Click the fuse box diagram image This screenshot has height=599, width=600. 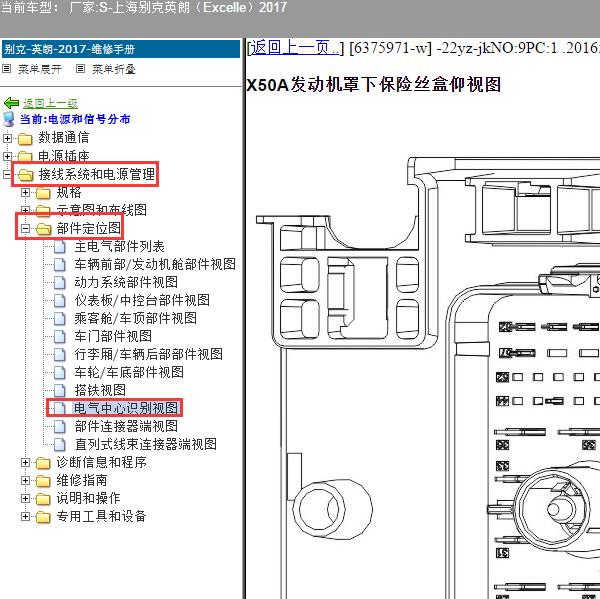(x=428, y=377)
